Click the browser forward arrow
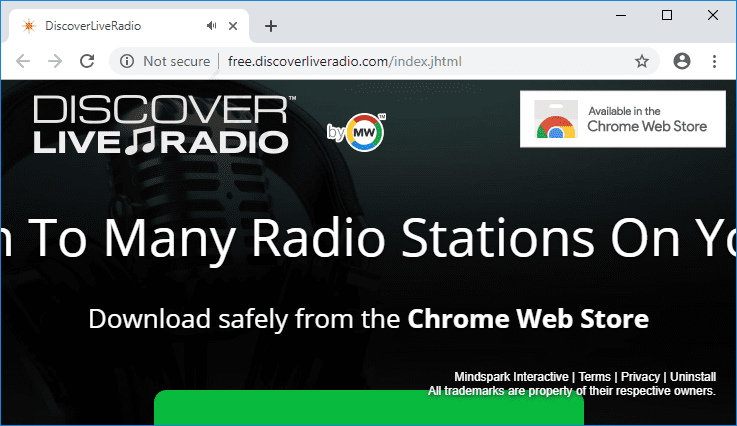The height and width of the screenshot is (426, 737). coord(56,61)
